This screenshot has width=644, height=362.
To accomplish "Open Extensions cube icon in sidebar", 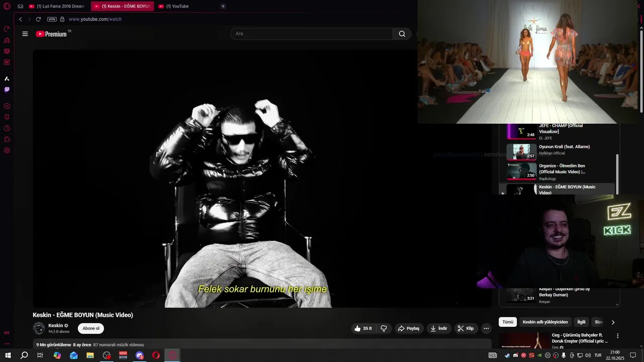I will 7,139.
